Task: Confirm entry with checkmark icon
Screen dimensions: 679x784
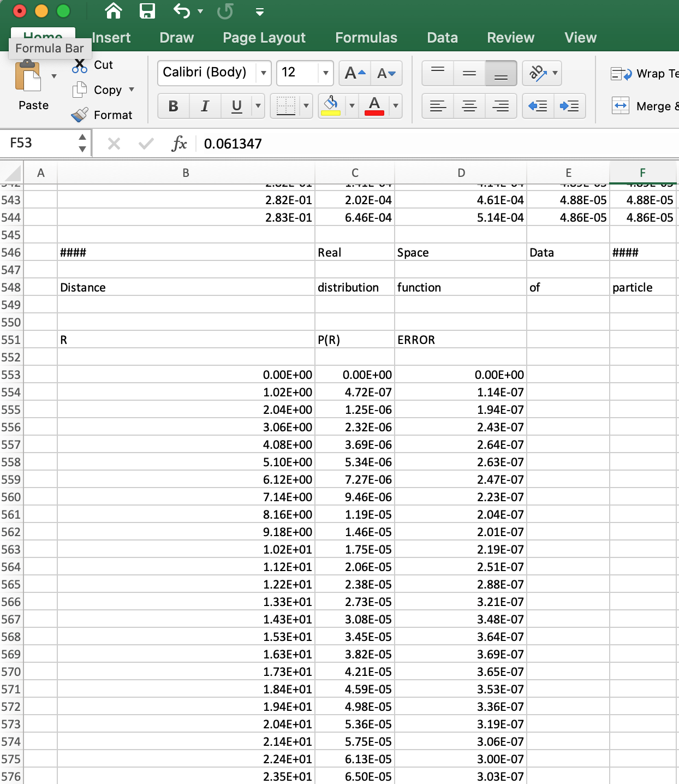Action: (x=146, y=144)
